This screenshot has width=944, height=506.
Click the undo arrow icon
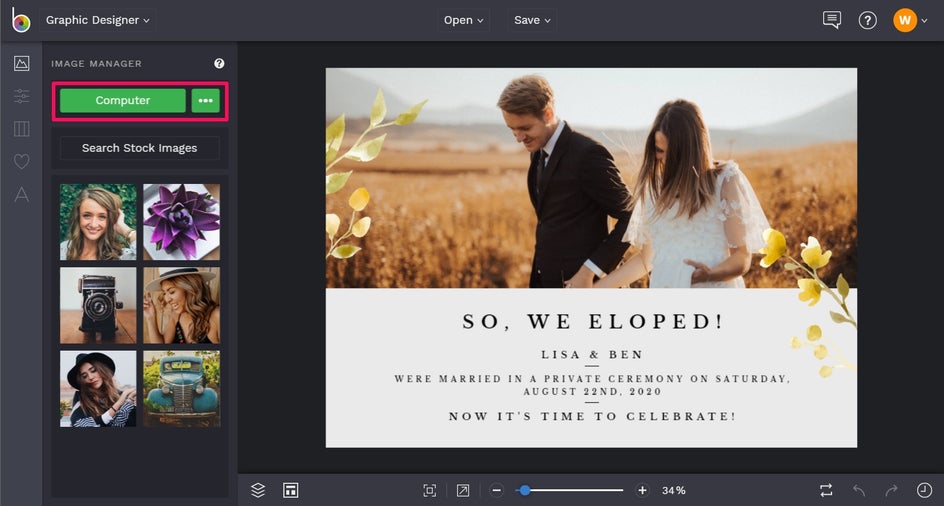(x=859, y=490)
